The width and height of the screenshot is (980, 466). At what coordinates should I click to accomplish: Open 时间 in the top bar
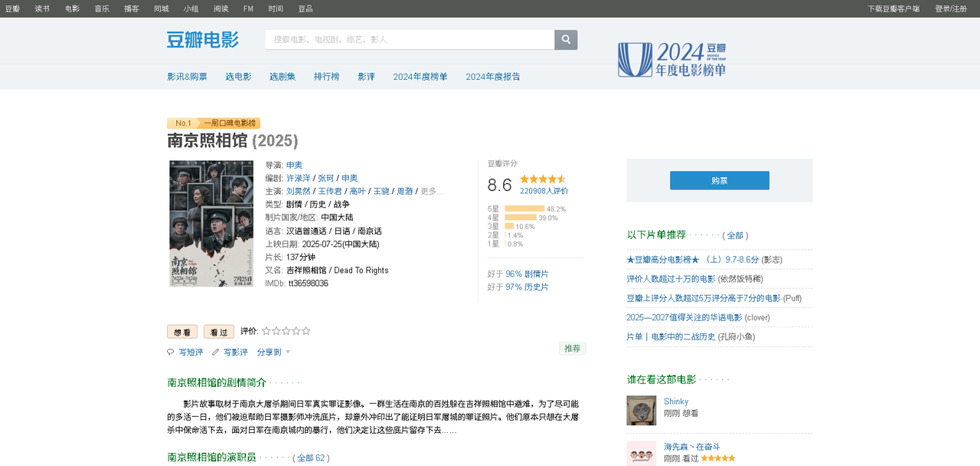click(x=276, y=8)
